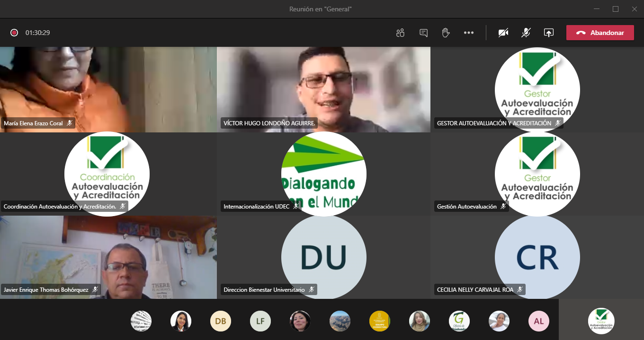This screenshot has height=340, width=644.
Task: Click the name label VÍCTOR HUGO LONDOÑO AGUIRRE
Action: pyautogui.click(x=269, y=123)
